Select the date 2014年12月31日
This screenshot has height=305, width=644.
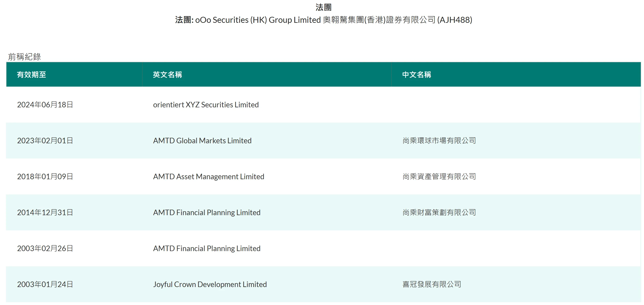[45, 212]
